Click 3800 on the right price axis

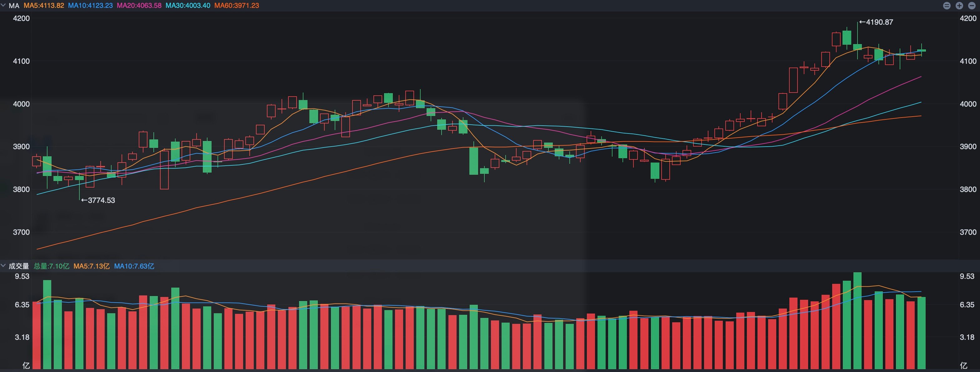(968, 189)
